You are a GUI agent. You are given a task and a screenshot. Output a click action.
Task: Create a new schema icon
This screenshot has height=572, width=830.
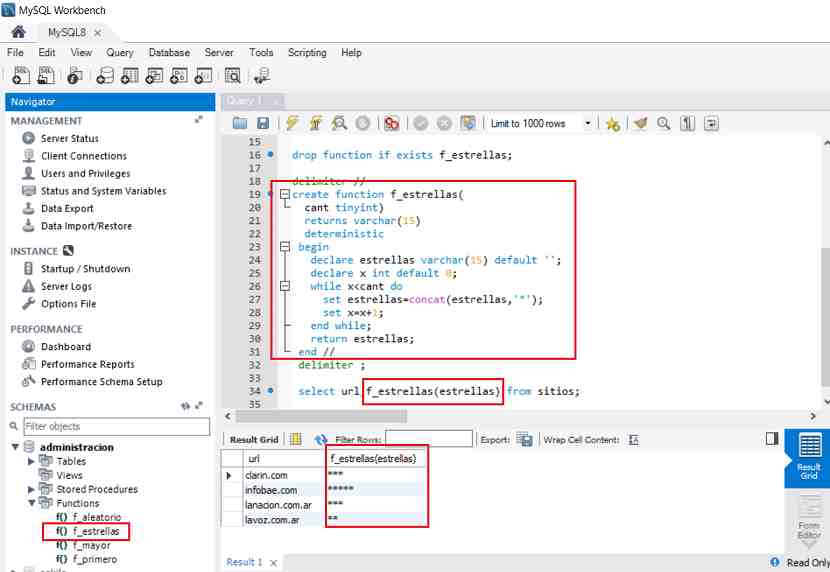pyautogui.click(x=105, y=76)
